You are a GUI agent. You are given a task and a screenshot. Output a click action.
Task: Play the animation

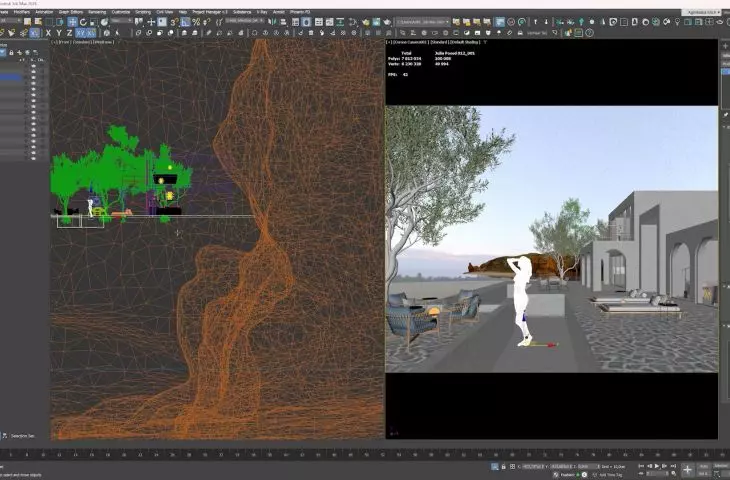click(656, 466)
